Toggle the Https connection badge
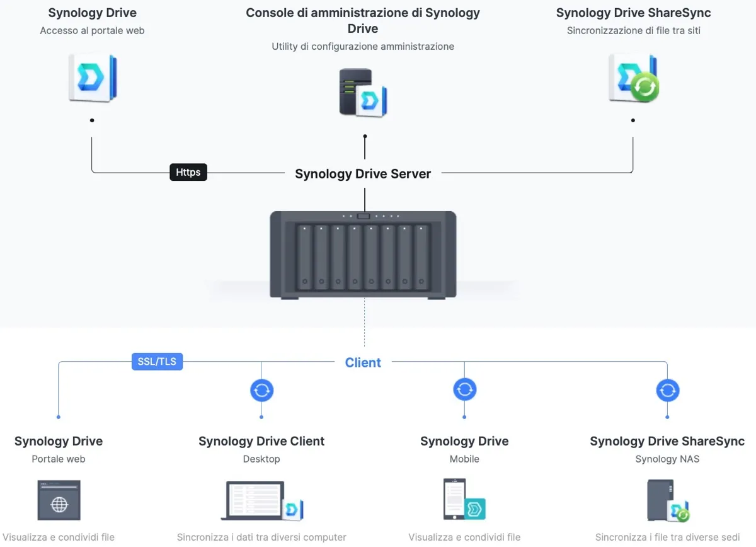 (x=188, y=172)
